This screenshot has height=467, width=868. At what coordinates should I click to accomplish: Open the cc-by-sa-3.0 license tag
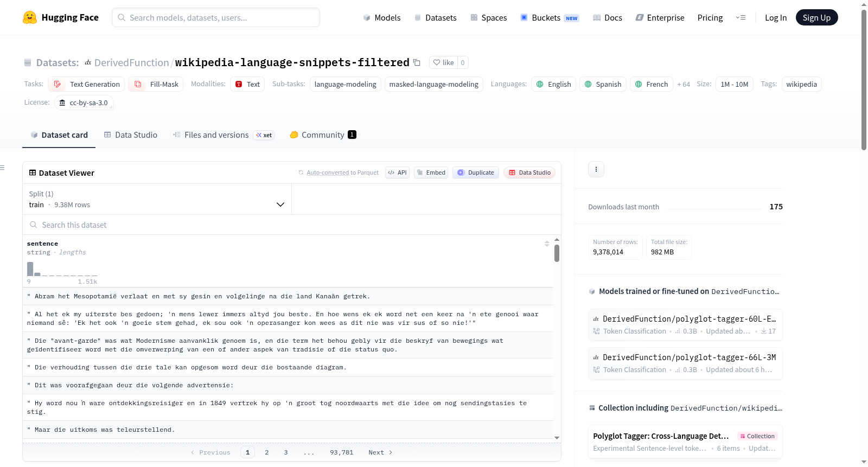(x=84, y=103)
